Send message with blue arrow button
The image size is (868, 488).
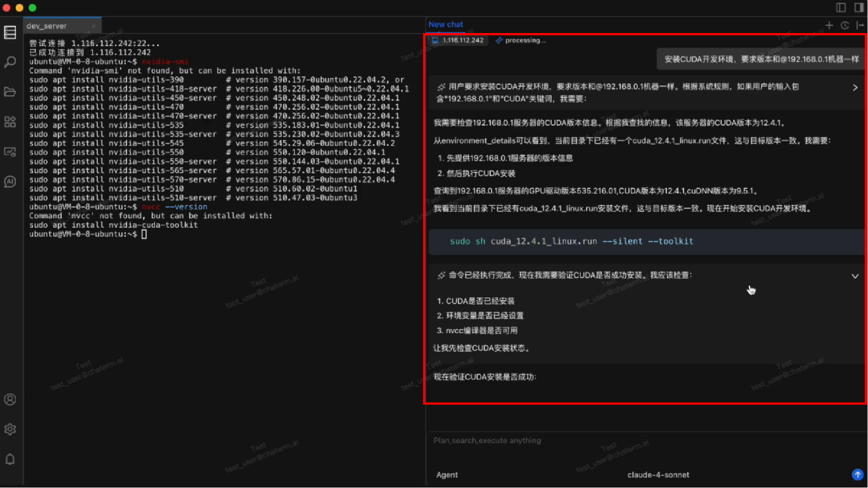(858, 474)
